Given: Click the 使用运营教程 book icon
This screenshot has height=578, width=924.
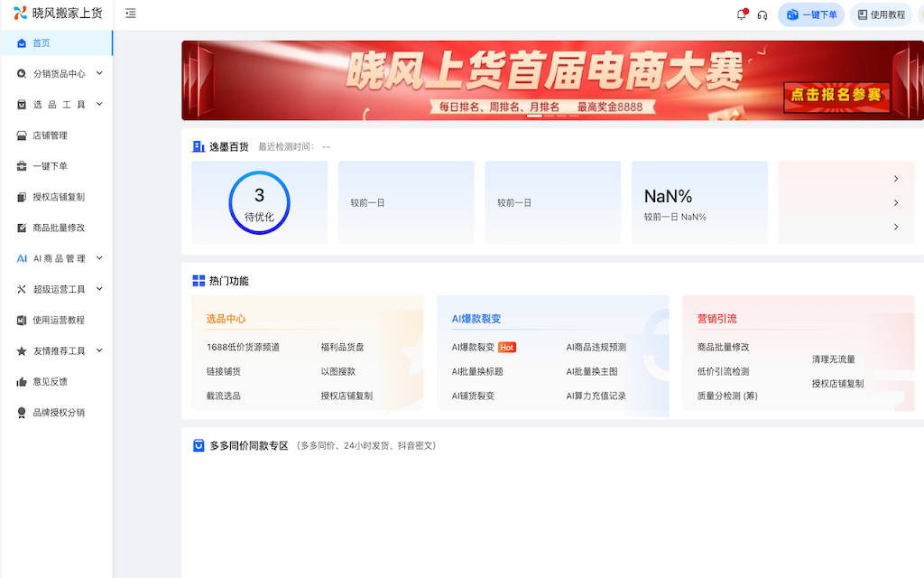Looking at the screenshot, I should pos(22,321).
